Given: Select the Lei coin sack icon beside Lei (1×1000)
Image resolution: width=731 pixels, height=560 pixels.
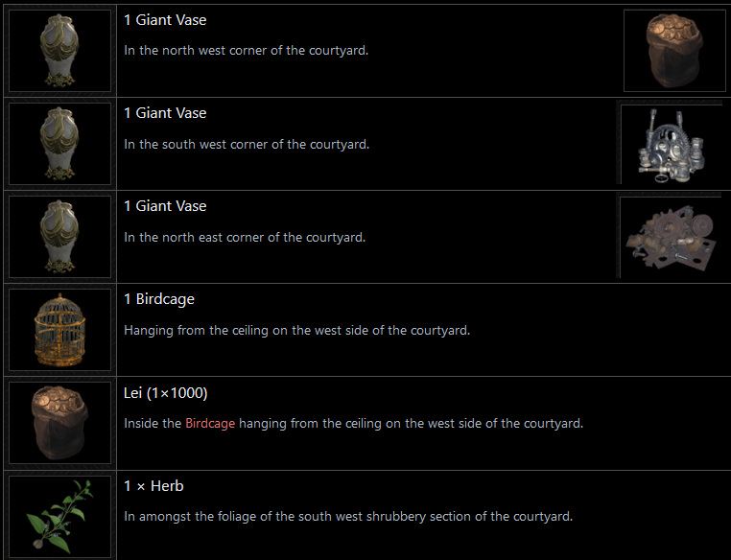Looking at the screenshot, I should 59,422.
